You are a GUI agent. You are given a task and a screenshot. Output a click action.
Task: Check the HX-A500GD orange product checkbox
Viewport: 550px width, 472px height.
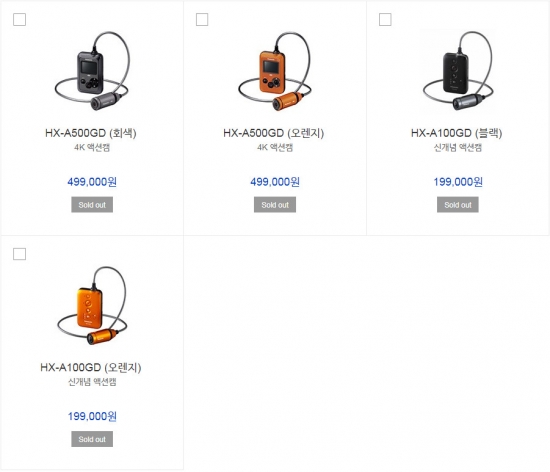[x=202, y=20]
